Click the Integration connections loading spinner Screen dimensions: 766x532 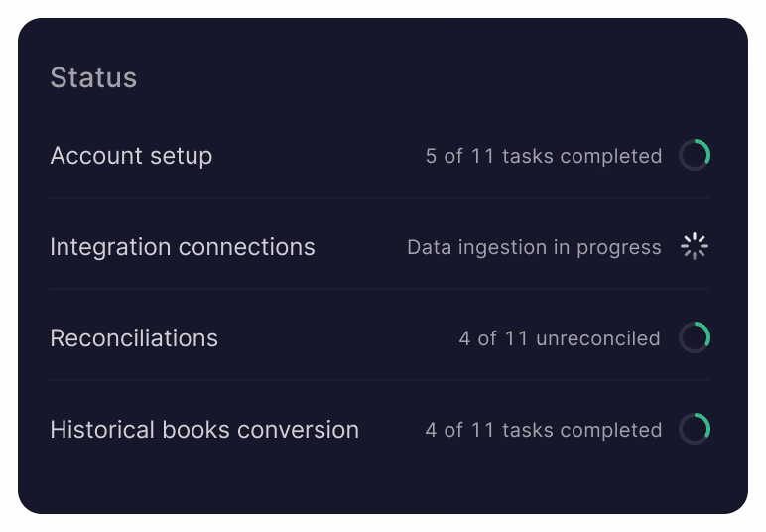coord(695,247)
